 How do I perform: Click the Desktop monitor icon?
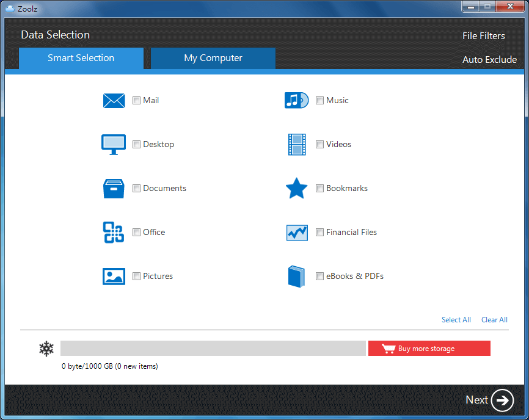tap(114, 145)
